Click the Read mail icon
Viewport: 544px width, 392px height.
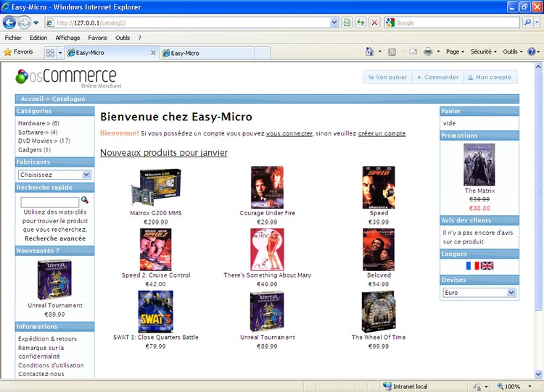[x=413, y=52]
